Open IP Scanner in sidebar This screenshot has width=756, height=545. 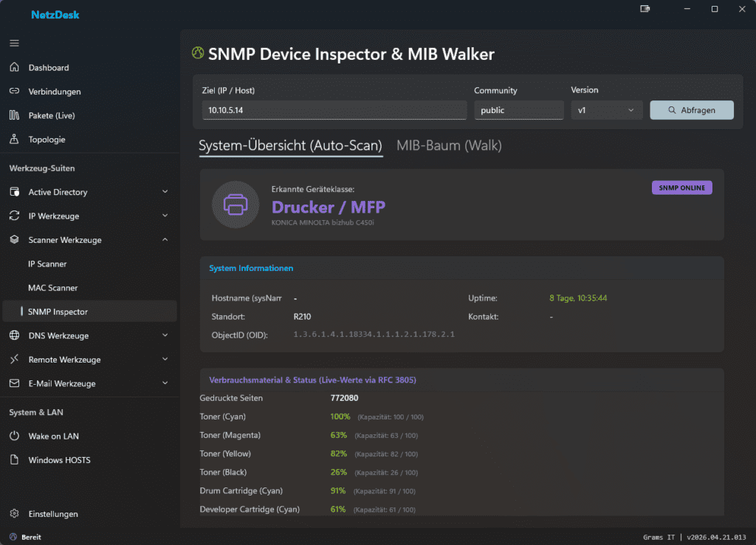pos(47,264)
